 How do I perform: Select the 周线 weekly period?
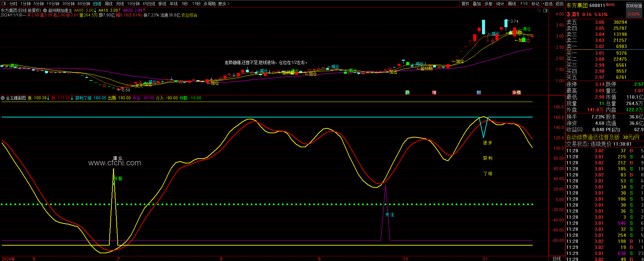(108, 4)
